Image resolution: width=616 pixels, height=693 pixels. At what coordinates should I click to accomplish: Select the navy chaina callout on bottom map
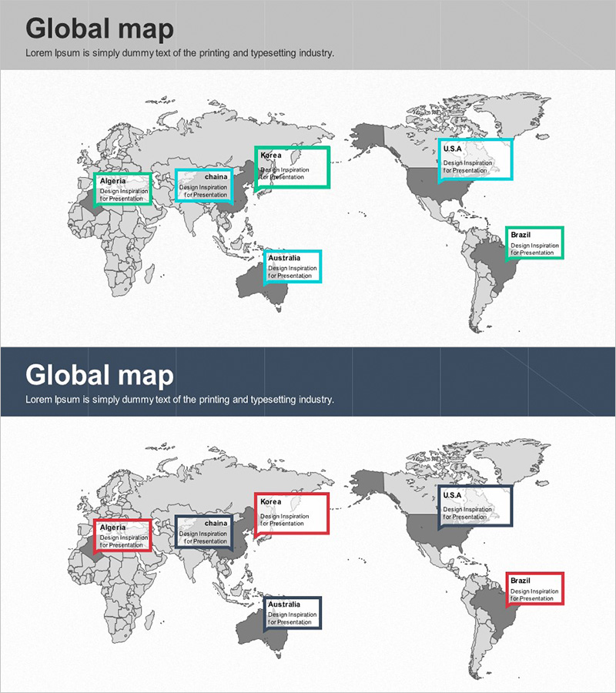(x=204, y=532)
